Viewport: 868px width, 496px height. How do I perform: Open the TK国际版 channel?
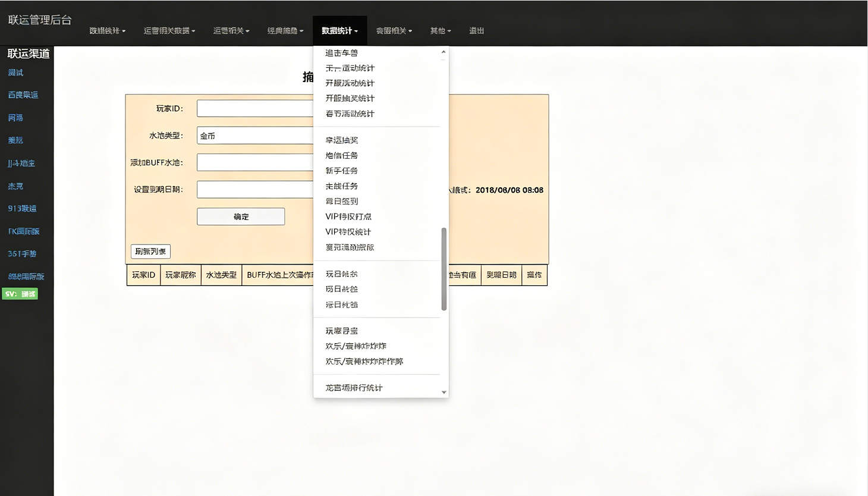[23, 231]
